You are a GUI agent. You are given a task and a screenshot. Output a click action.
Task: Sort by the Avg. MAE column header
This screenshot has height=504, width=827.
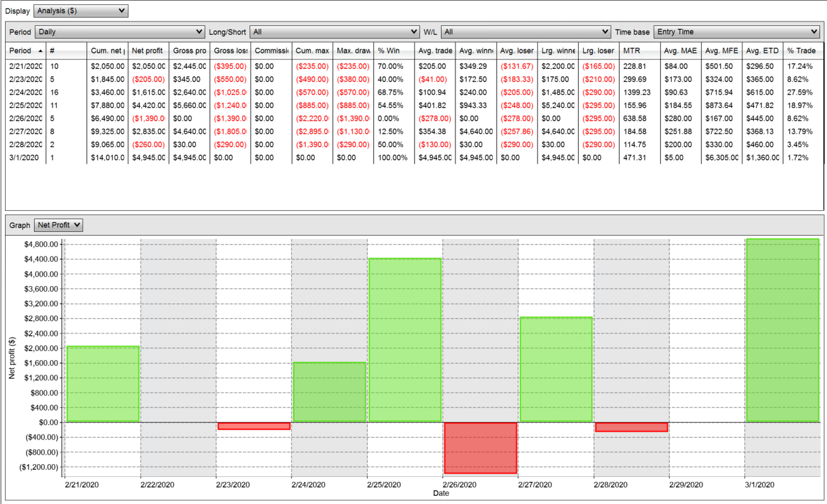pyautogui.click(x=681, y=51)
